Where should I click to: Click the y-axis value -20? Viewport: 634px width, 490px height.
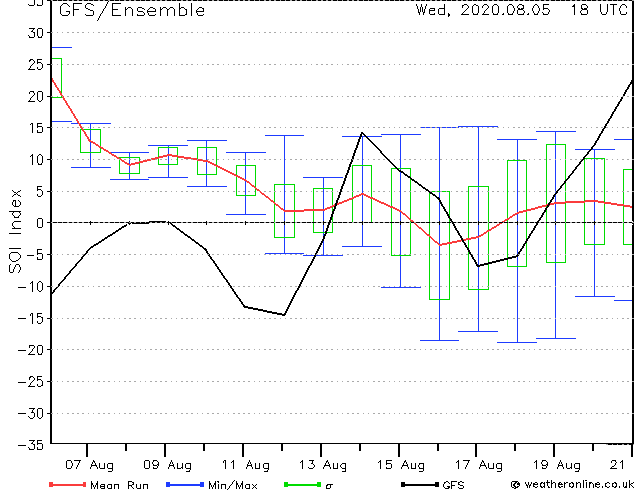click(31, 350)
